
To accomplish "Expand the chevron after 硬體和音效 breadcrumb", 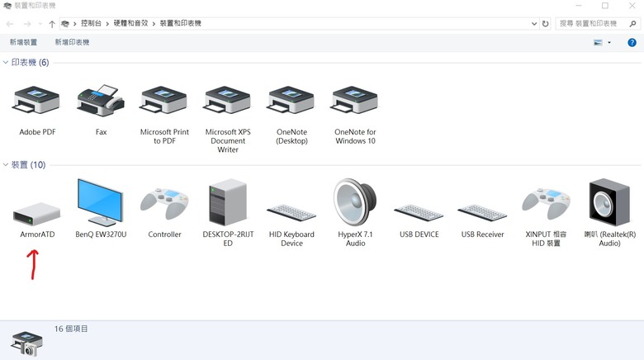I will [154, 24].
